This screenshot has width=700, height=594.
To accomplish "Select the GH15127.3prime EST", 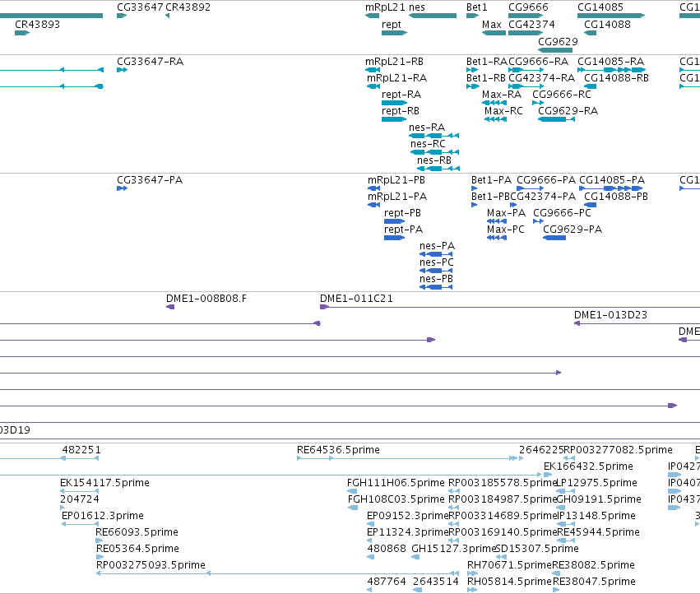I will [415, 557].
